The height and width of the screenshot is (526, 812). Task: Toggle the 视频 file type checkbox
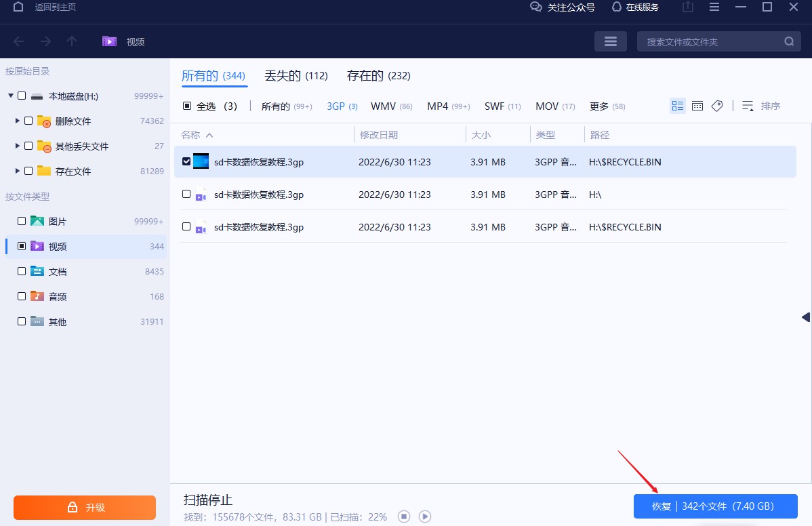pyautogui.click(x=21, y=245)
